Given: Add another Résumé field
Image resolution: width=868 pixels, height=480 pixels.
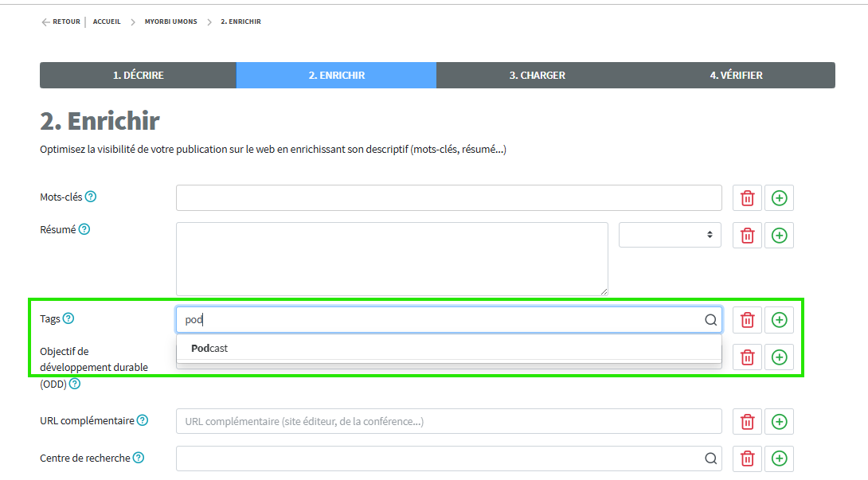Looking at the screenshot, I should tap(779, 235).
